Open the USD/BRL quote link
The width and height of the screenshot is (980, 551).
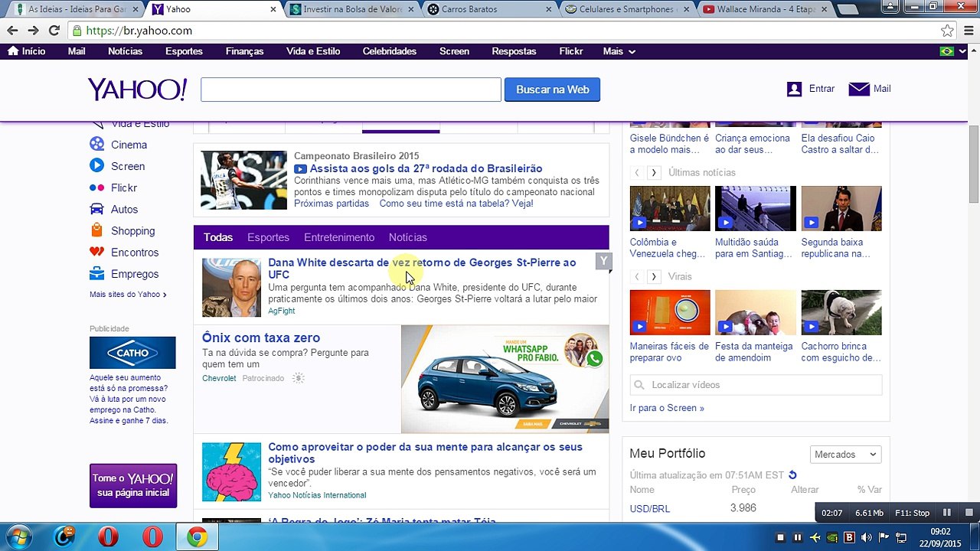650,509
